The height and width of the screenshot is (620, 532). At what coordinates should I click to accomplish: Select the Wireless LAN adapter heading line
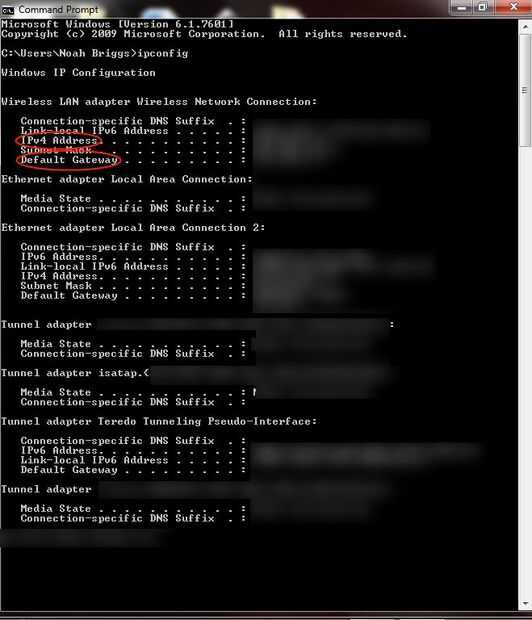(x=159, y=102)
